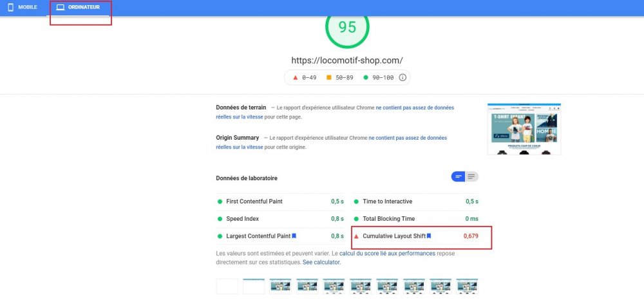Click the first blank filmstrip frame

click(227, 286)
